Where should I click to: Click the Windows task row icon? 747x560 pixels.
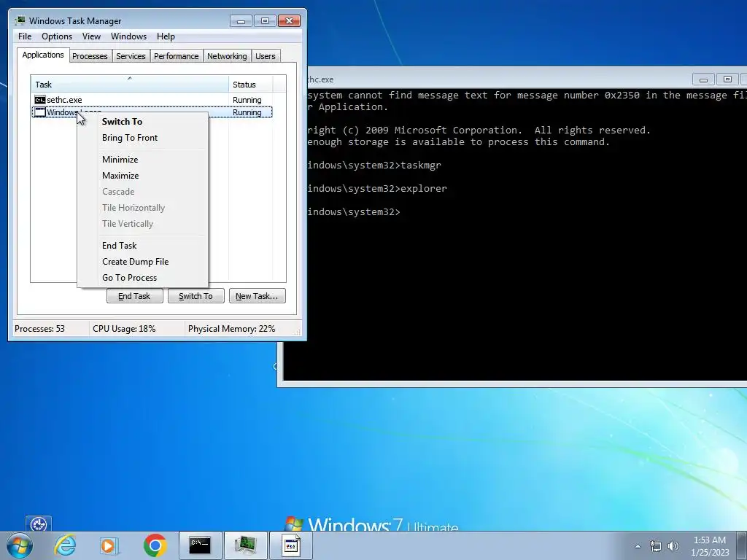coord(40,112)
